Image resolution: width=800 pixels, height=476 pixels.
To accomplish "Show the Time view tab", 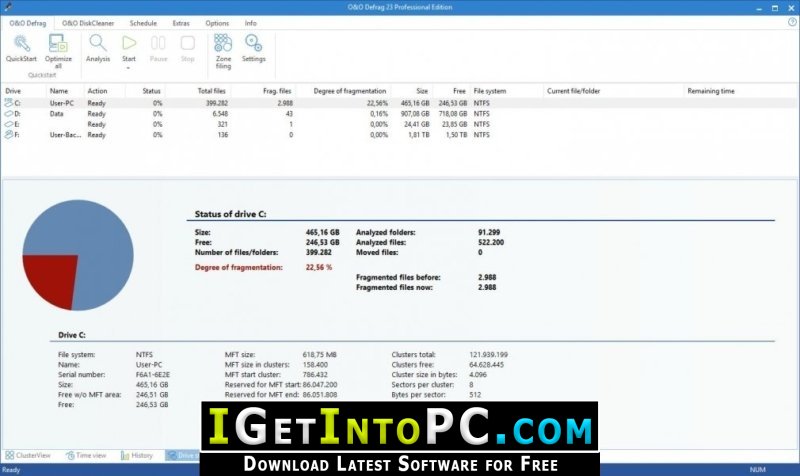I will [x=86, y=455].
